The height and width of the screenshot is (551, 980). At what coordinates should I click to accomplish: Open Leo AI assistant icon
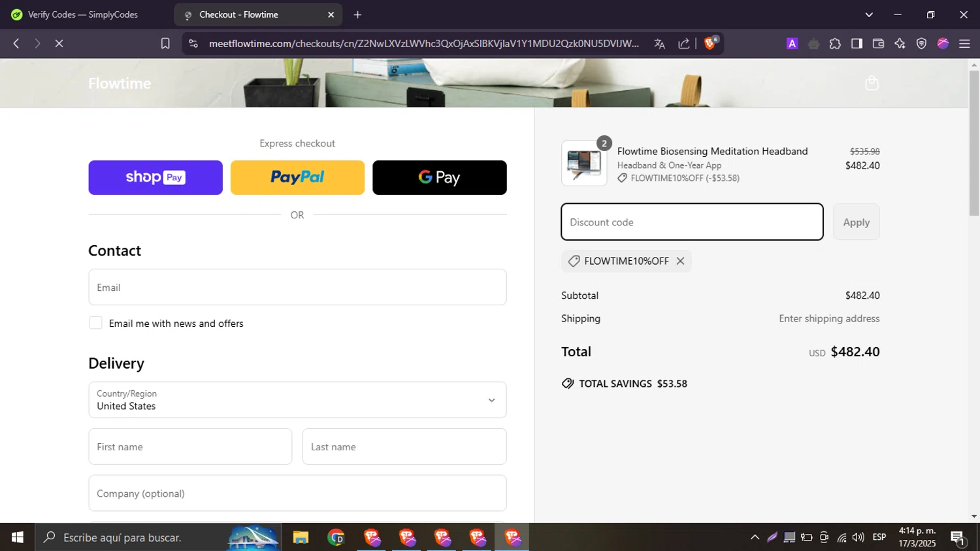point(900,44)
